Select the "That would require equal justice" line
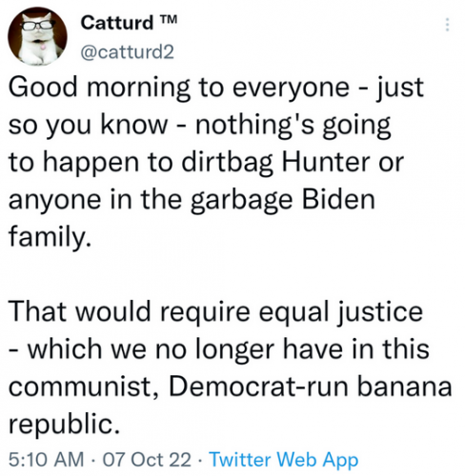 pyautogui.click(x=216, y=312)
